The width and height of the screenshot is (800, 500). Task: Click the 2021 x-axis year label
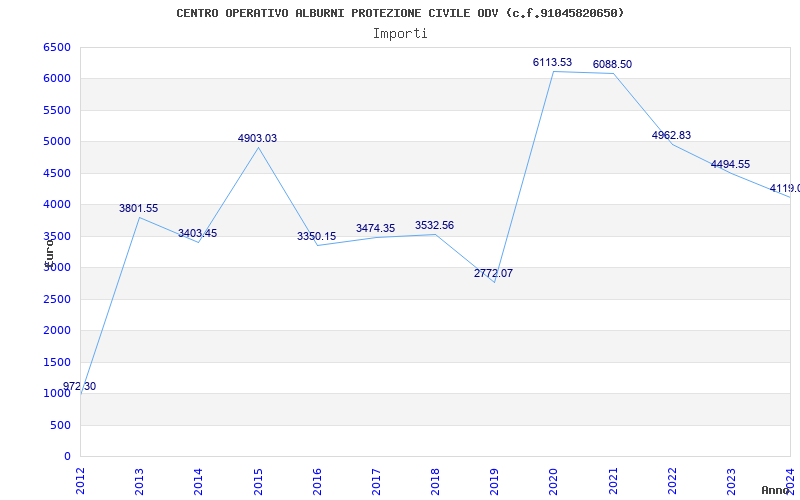click(613, 481)
